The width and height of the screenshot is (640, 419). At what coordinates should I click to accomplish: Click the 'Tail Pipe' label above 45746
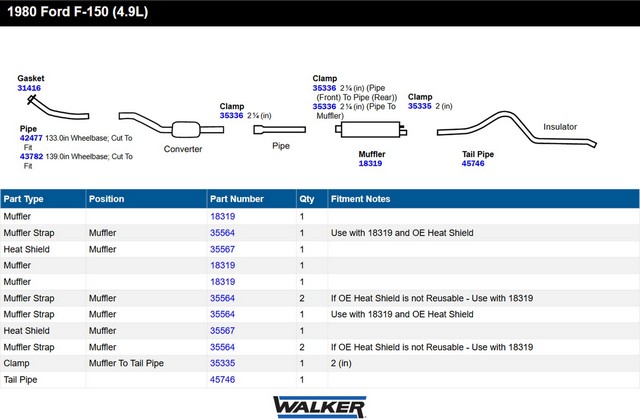(478, 154)
